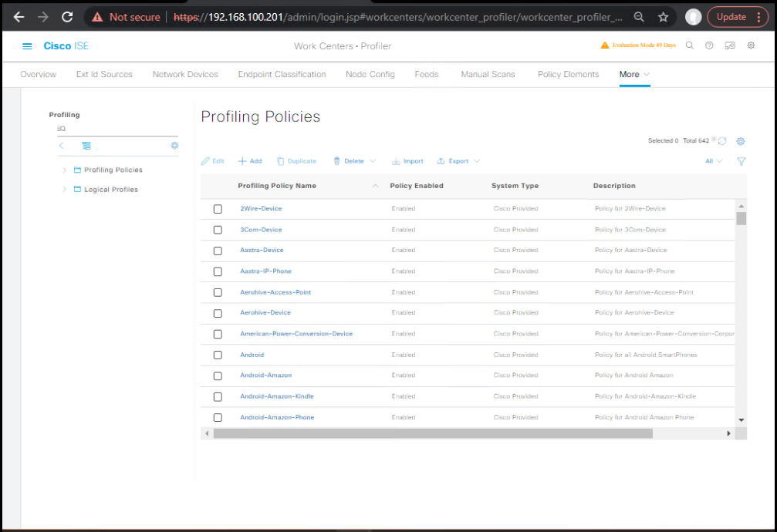Open the ISE notifications panel icon
This screenshot has width=777, height=532.
[730, 45]
